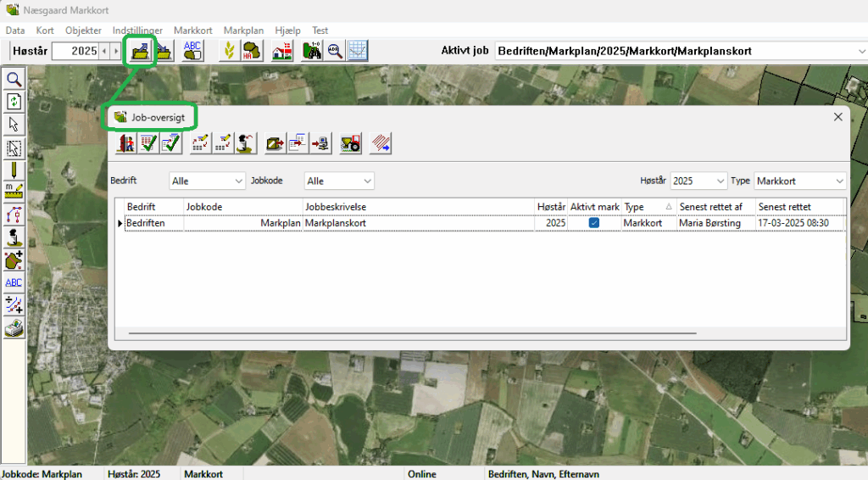The height and width of the screenshot is (480, 868).
Task: Toggle the Aktivt mark checkbox for Markplan
Action: click(594, 223)
